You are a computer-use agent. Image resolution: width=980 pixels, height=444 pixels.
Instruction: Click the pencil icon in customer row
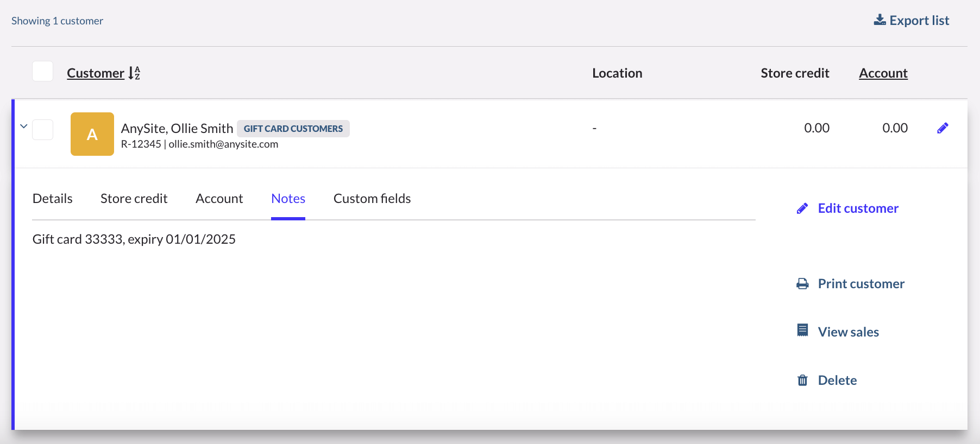[943, 128]
